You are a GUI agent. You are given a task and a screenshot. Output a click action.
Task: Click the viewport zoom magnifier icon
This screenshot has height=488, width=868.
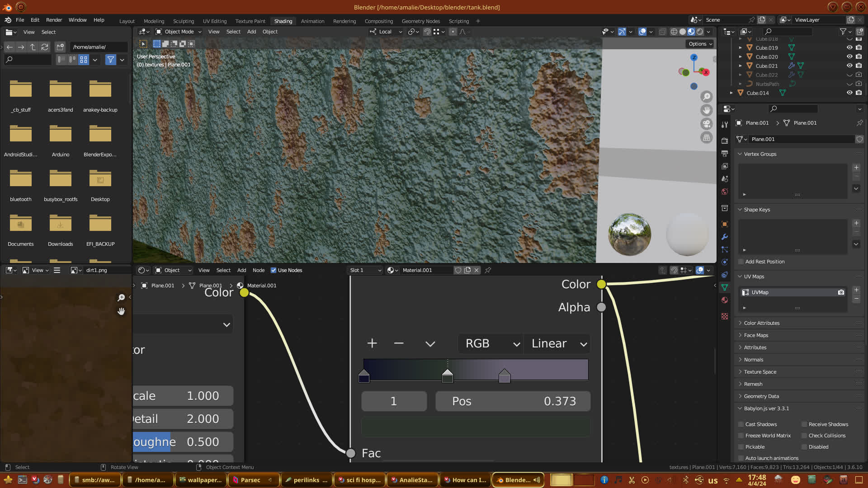coord(706,97)
